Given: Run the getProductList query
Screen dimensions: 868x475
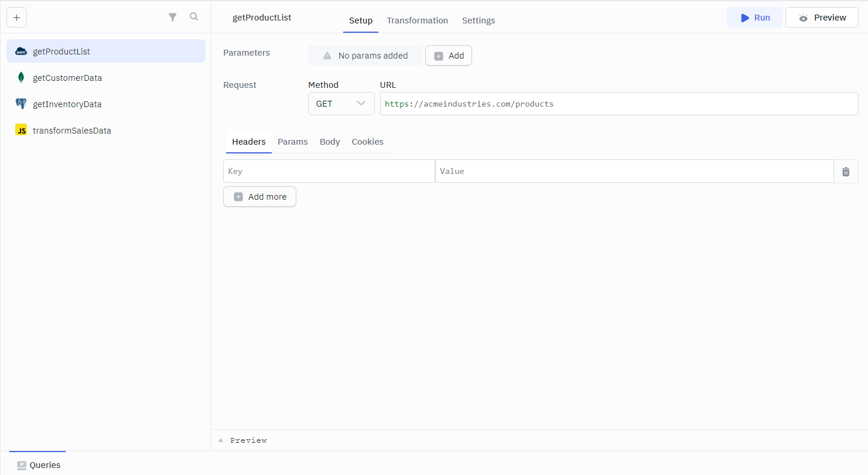Looking at the screenshot, I should [754, 18].
